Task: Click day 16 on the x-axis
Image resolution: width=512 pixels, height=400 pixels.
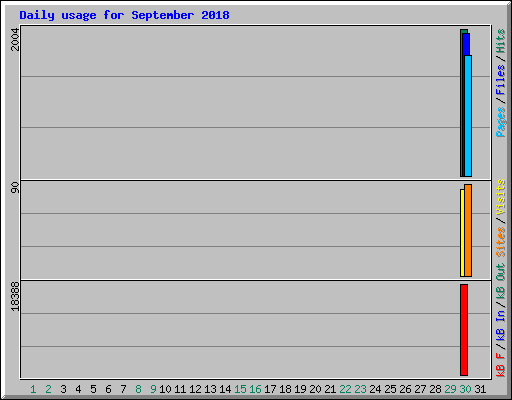Action: click(255, 389)
